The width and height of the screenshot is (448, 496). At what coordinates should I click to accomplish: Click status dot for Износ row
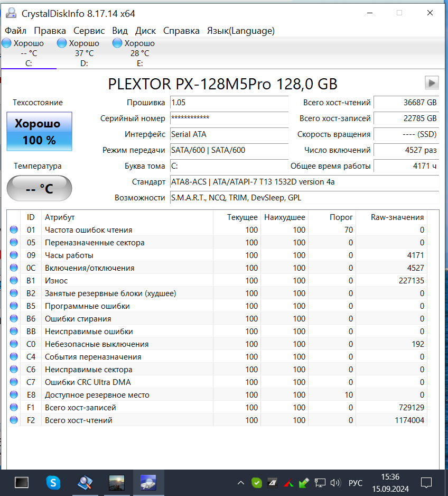point(14,280)
